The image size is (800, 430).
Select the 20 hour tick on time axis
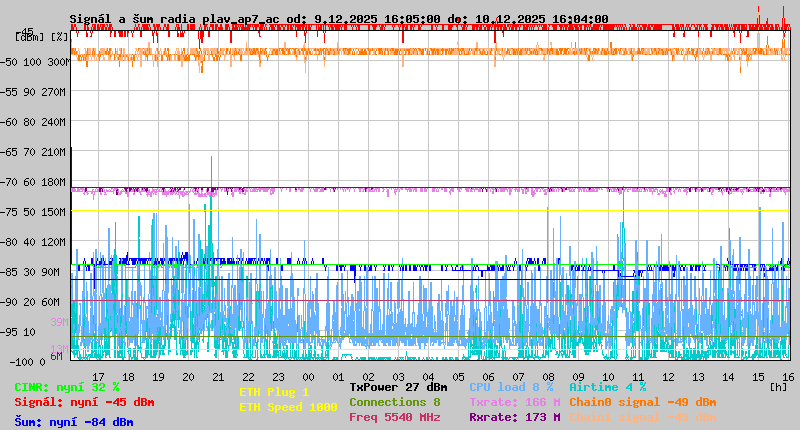[188, 376]
